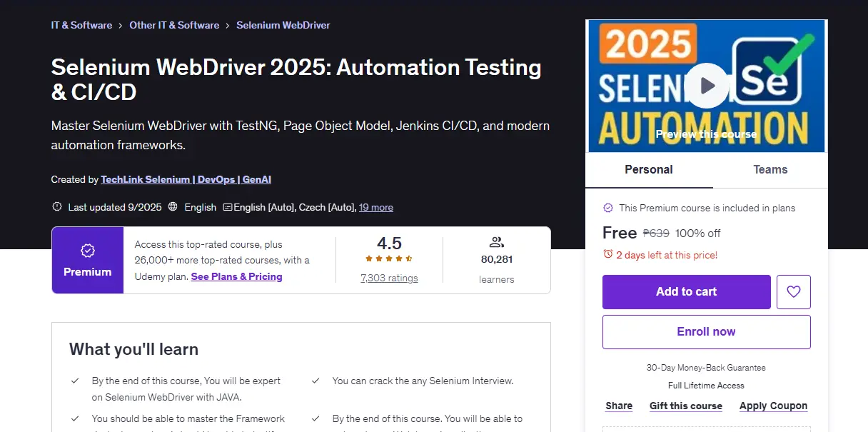Click the 100% off discount text
Viewport: 868px width, 432px height.
point(698,233)
